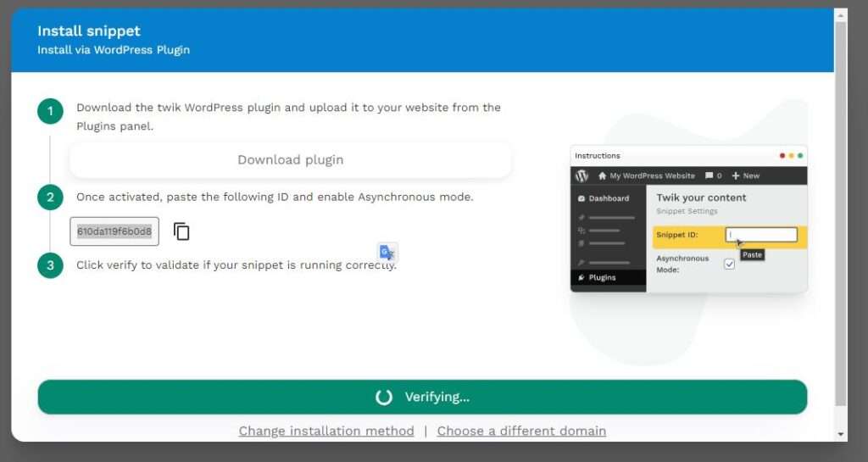Viewport: 868px width, 462px height.
Task: Click Dashboard item in illustration sidebar
Action: coord(604,198)
